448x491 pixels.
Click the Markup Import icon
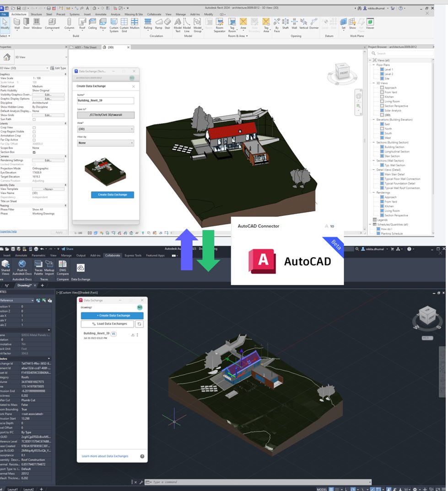click(49, 264)
